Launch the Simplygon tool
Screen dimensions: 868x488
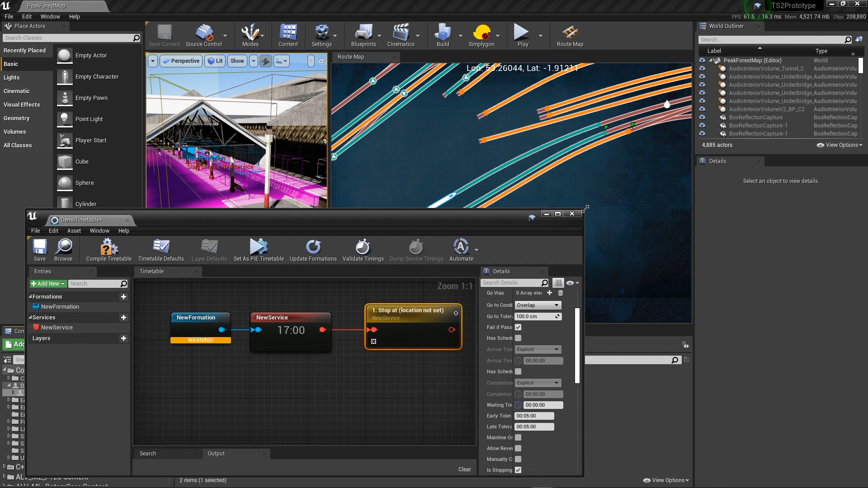click(x=482, y=35)
